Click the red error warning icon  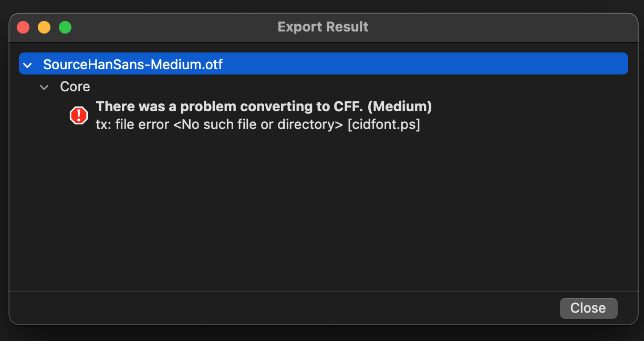tap(79, 115)
